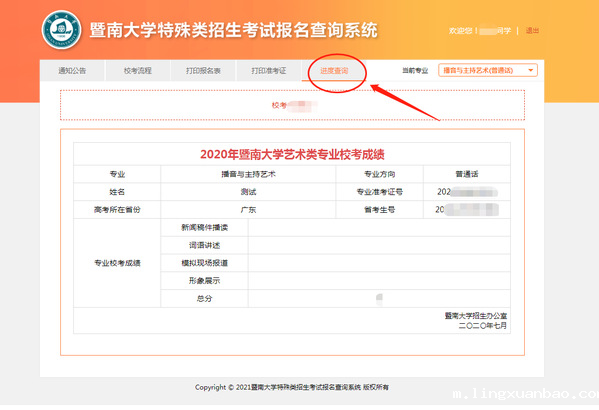Click the 暨南大学招生办公室 signature text
599x410 pixels.
476,316
